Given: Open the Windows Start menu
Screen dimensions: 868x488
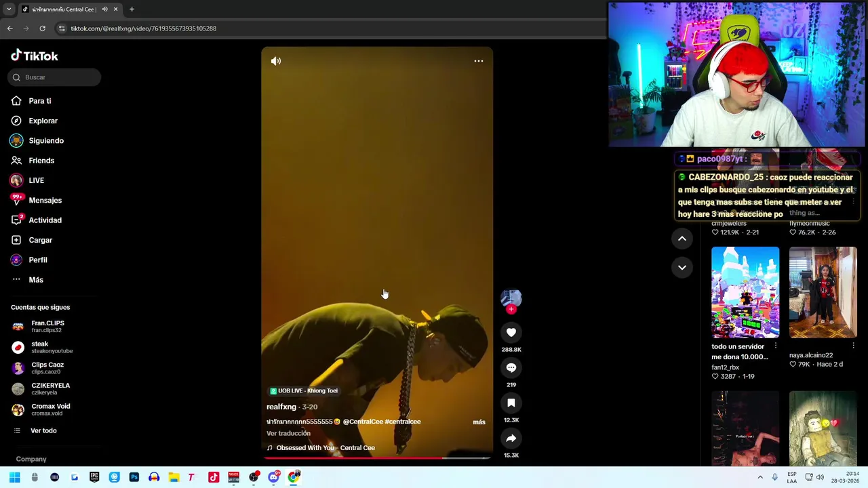Looking at the screenshot, I should 14,477.
